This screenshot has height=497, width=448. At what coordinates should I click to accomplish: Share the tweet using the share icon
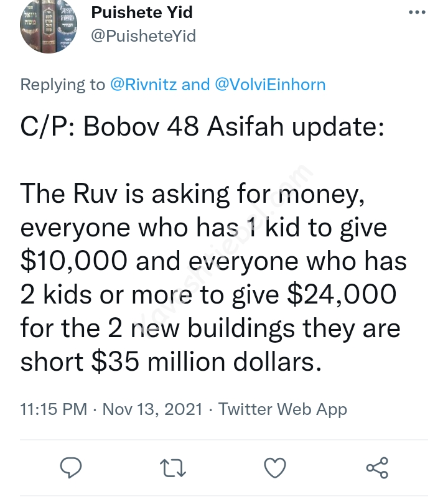click(377, 467)
